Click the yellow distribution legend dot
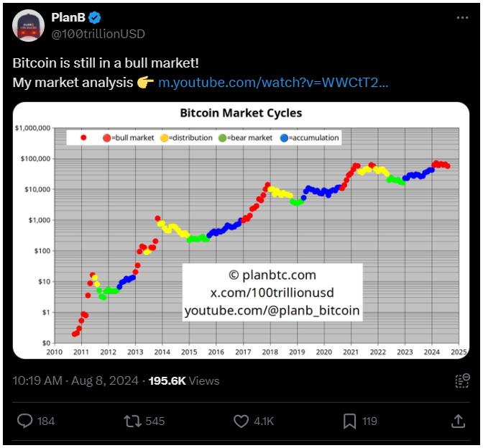This screenshot has height=448, width=483. (165, 137)
